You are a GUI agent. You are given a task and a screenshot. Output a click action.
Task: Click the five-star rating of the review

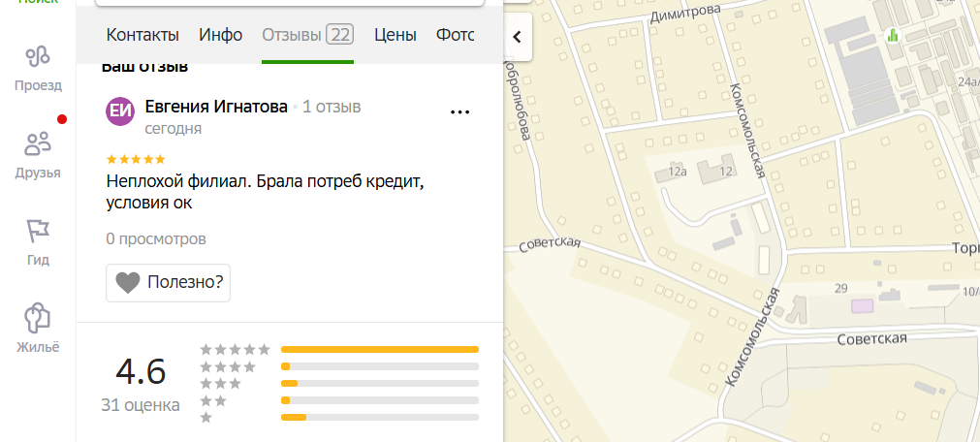[x=137, y=159]
